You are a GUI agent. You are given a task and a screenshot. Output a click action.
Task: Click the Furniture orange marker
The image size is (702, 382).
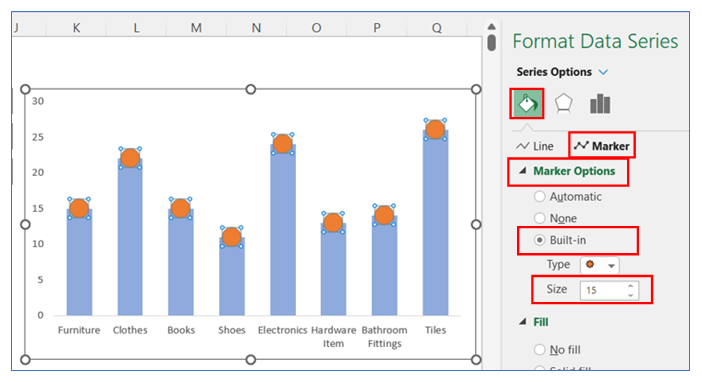(79, 208)
